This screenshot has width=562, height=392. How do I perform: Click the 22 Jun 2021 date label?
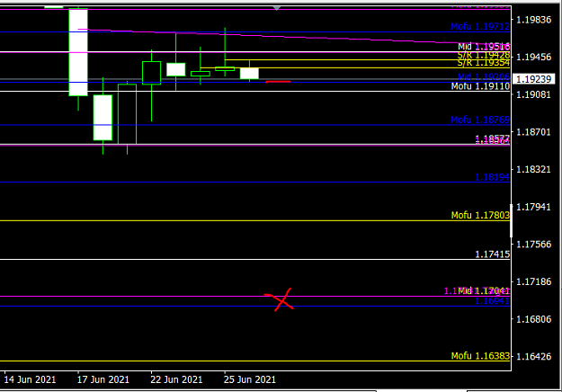pyautogui.click(x=176, y=379)
